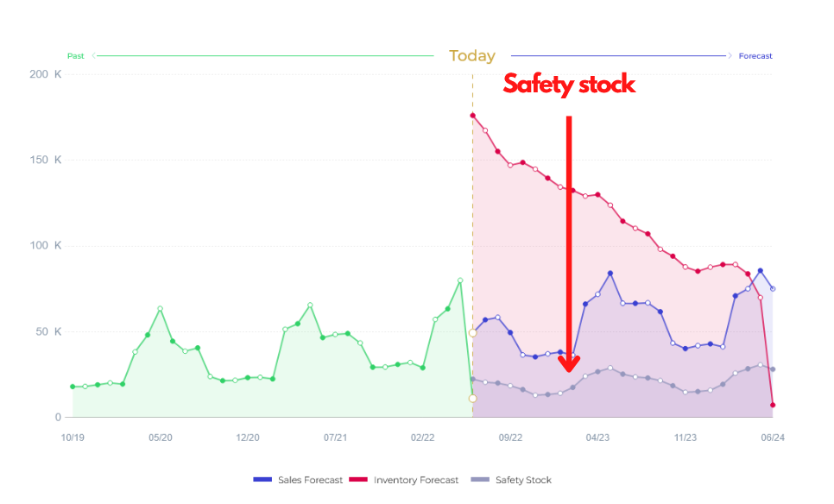Click the Forecast label at top right
Viewport: 834px width, 504px height.
(755, 56)
